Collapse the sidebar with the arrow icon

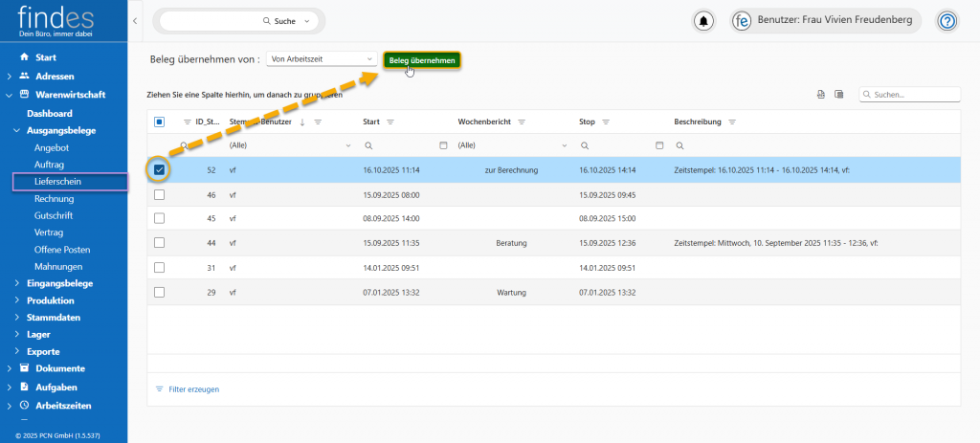[134, 20]
